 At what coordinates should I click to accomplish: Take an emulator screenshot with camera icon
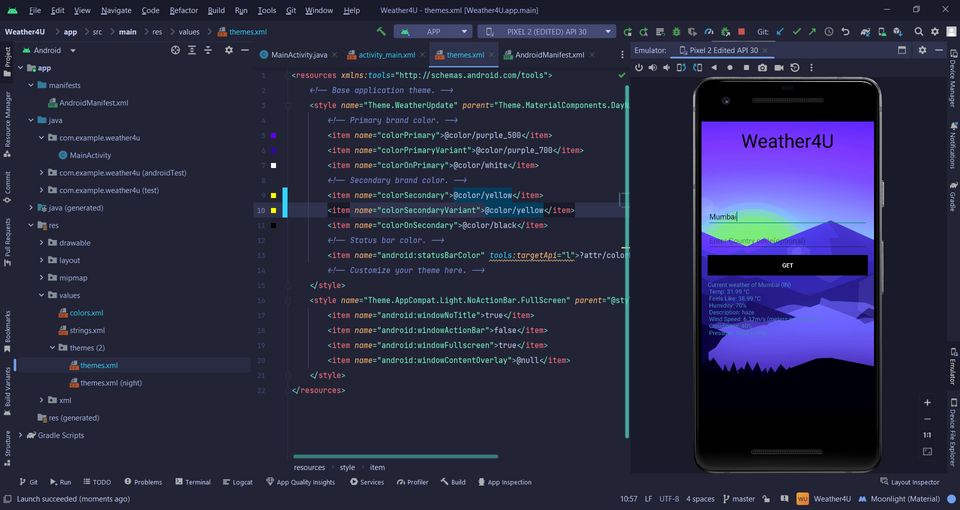coord(763,68)
